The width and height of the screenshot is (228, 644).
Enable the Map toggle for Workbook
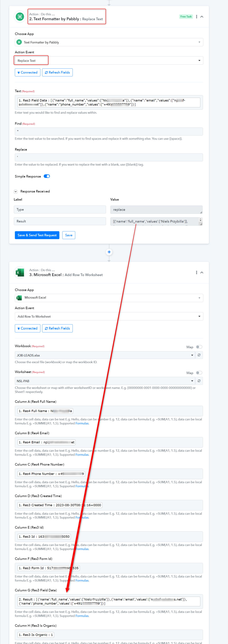[x=199, y=347]
